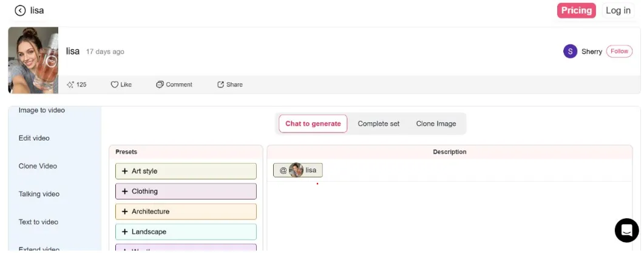Expand the Architecture preset
This screenshot has height=253, width=644.
click(x=186, y=212)
